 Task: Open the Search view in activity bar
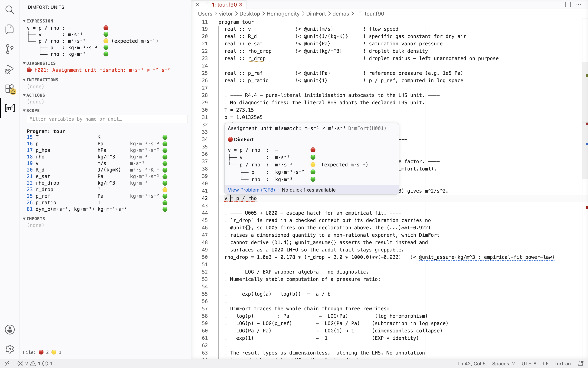[x=10, y=10]
